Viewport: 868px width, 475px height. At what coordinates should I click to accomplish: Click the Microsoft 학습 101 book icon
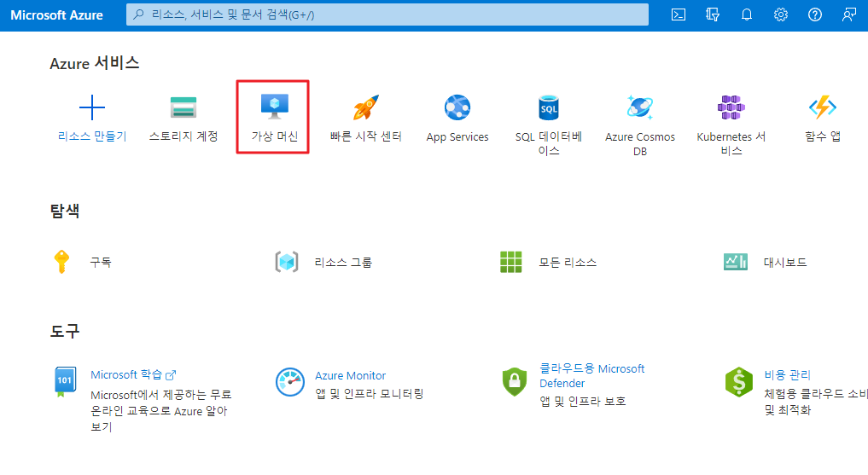click(x=65, y=381)
